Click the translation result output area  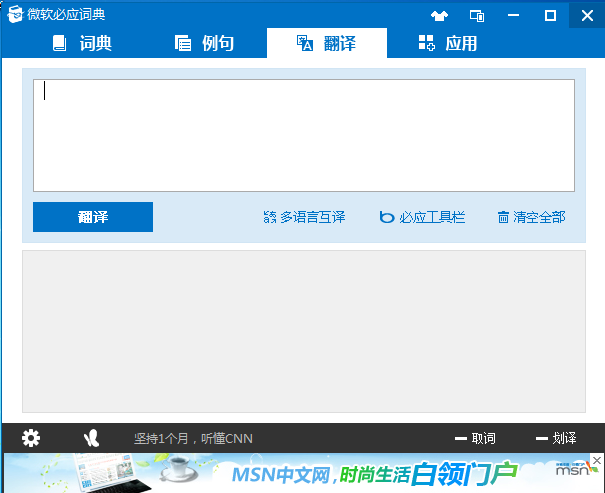click(x=304, y=331)
